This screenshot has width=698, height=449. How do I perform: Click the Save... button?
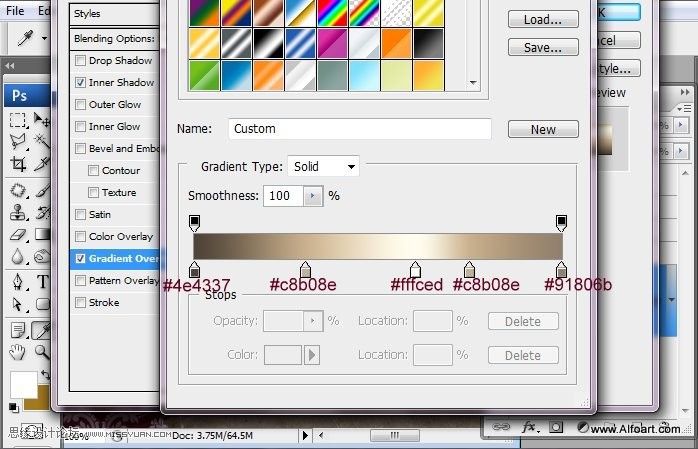tap(543, 47)
